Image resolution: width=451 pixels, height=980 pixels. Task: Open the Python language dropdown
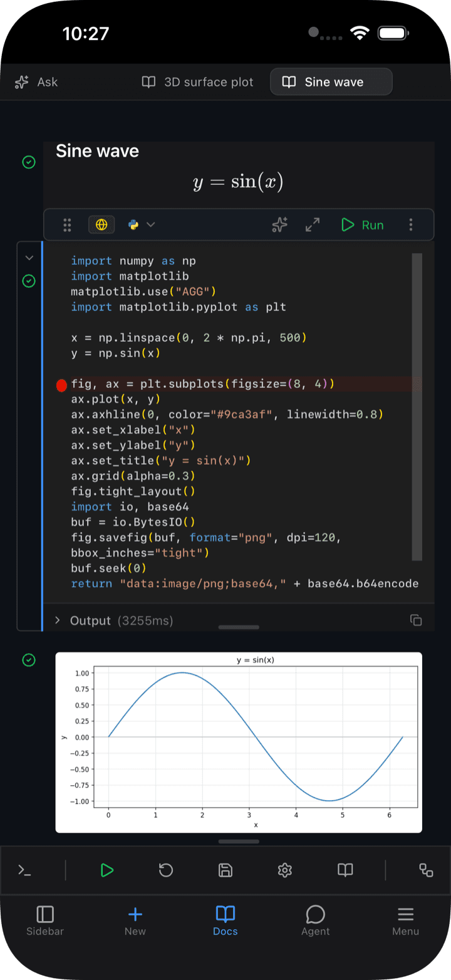[x=142, y=225]
